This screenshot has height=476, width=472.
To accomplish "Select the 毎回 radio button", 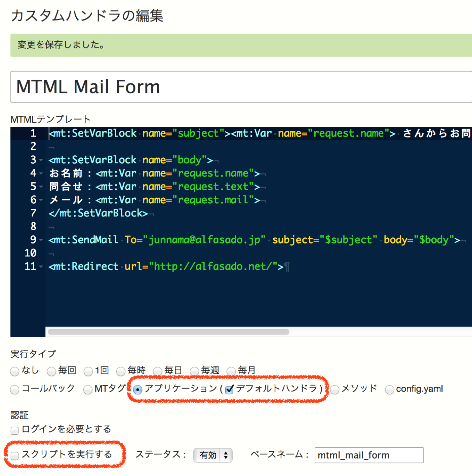I will [51, 371].
